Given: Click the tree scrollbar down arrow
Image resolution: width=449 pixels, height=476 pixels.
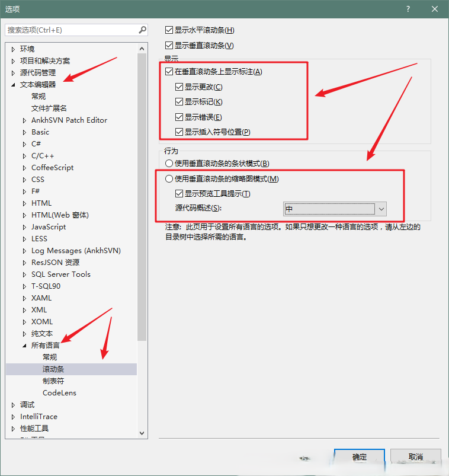Looking at the screenshot, I should (x=142, y=433).
